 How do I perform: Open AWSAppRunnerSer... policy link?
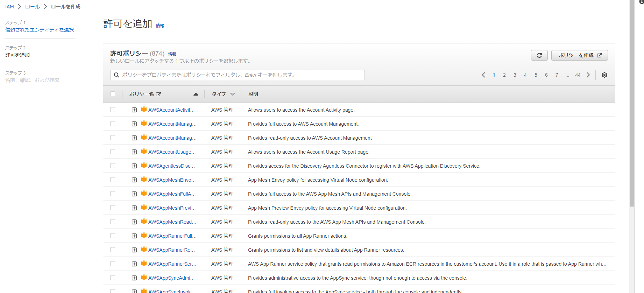[x=172, y=264]
